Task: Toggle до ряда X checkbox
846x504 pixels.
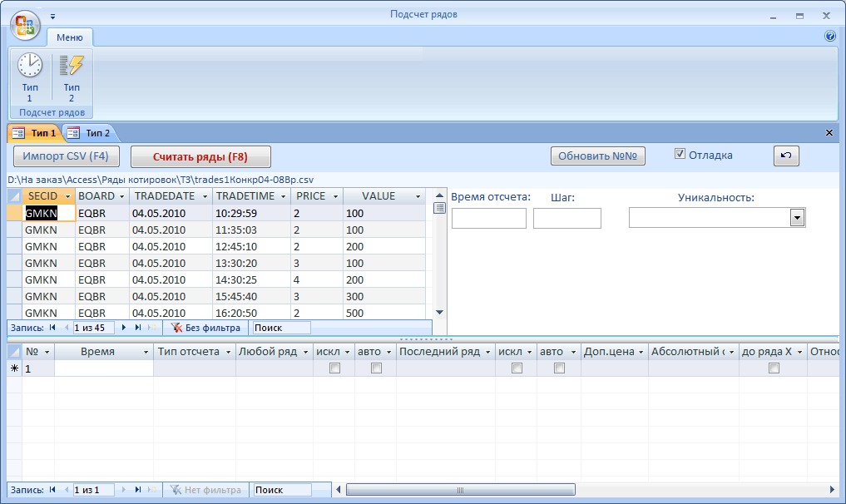Action: pos(774,368)
